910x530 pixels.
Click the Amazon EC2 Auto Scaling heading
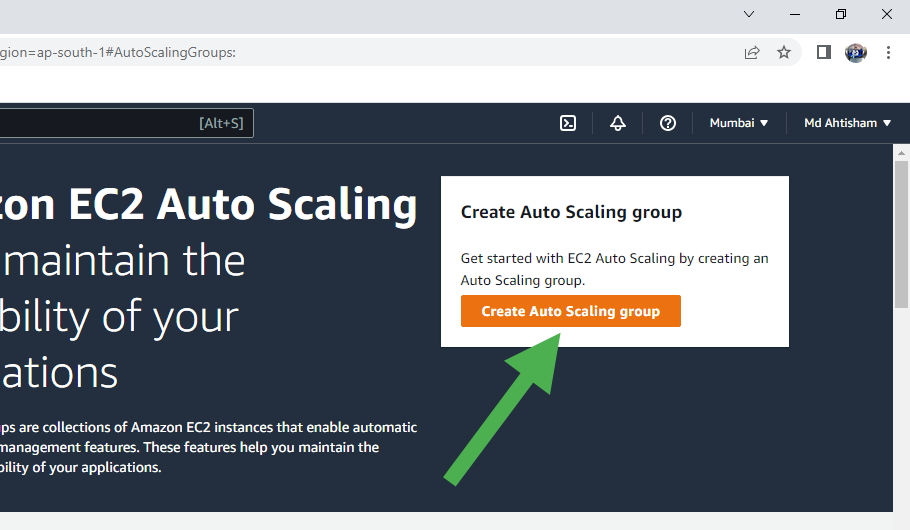208,205
